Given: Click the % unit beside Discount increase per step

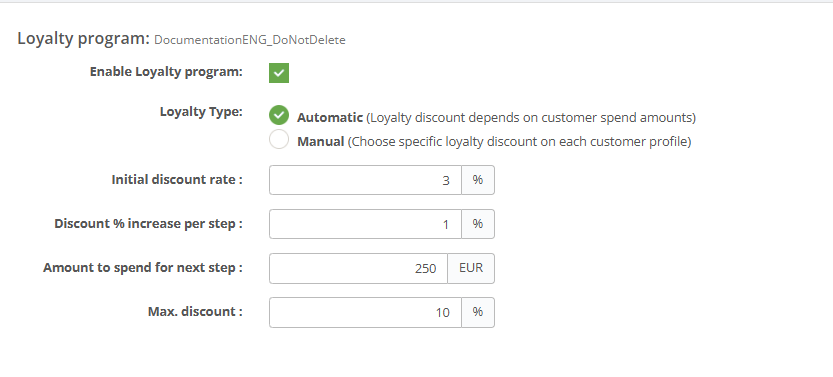Looking at the screenshot, I should (x=478, y=224).
